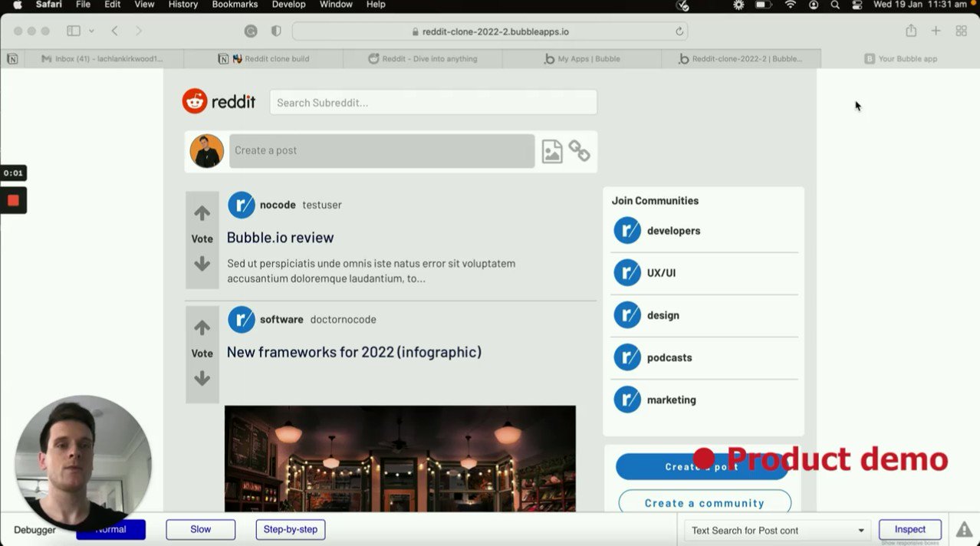Viewport: 980px width, 546px height.
Task: Open New frameworks for 2022 (infographic) post
Action: tap(354, 352)
